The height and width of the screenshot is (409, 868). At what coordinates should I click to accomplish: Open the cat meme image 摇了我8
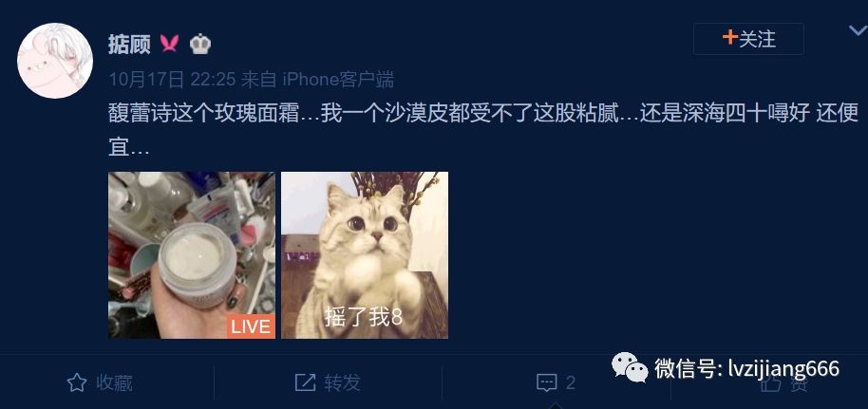(x=365, y=255)
